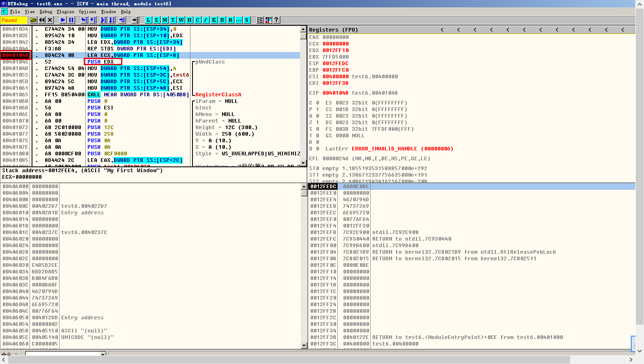Screen dimensions: 644x364
Task: Click the Registers (FPU) header to switch view
Action: (x=333, y=30)
